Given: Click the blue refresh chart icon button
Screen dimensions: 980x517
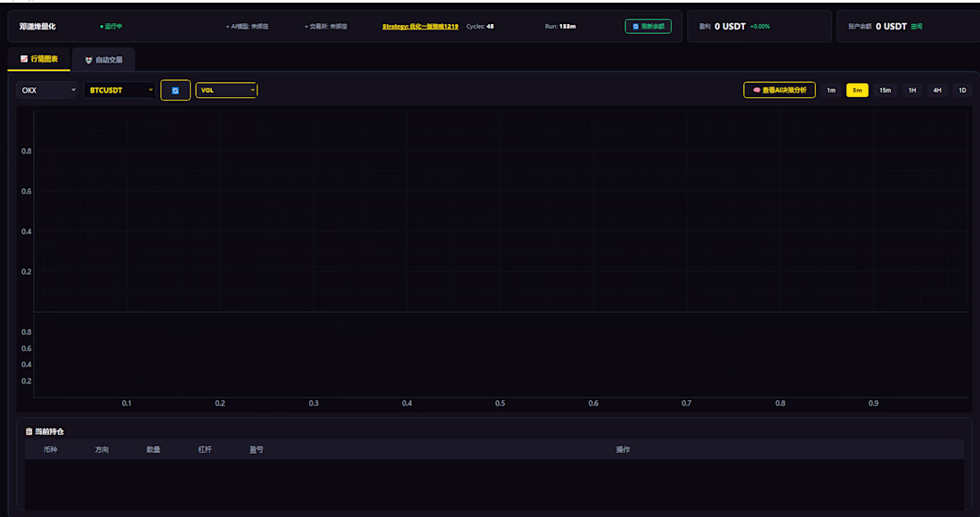Looking at the screenshot, I should point(176,90).
